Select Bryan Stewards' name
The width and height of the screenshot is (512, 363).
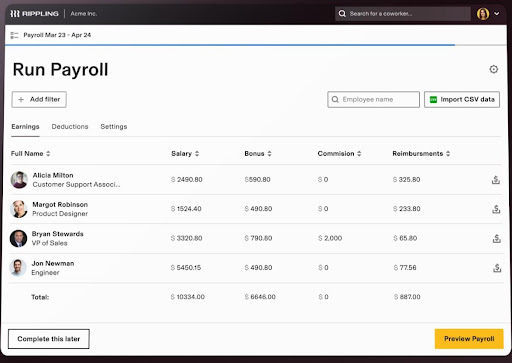click(x=58, y=234)
